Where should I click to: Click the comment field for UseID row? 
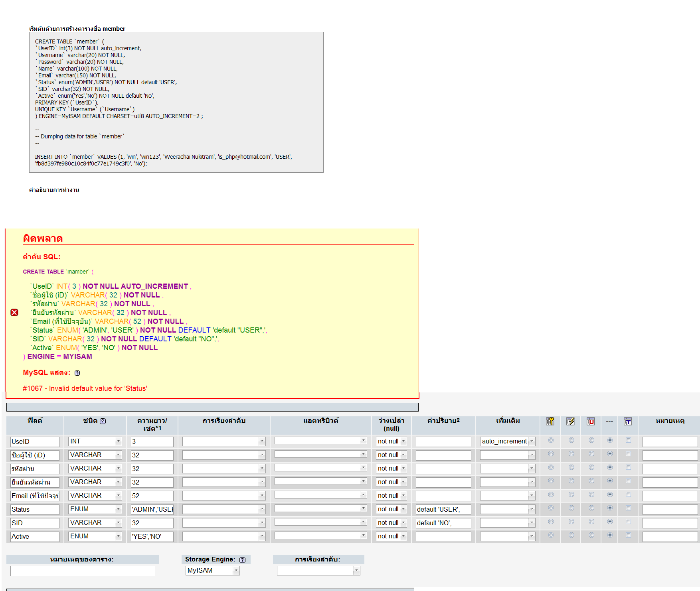click(670, 441)
